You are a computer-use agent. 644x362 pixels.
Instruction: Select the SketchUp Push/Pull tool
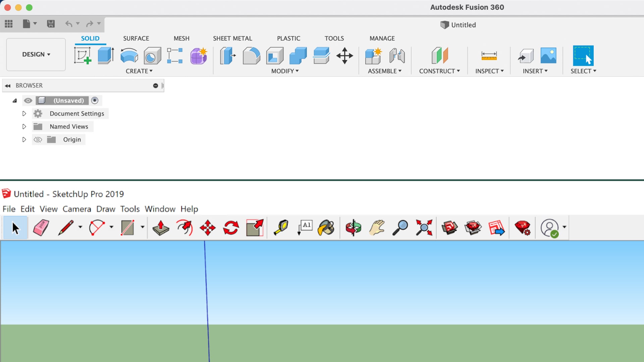[x=161, y=228]
